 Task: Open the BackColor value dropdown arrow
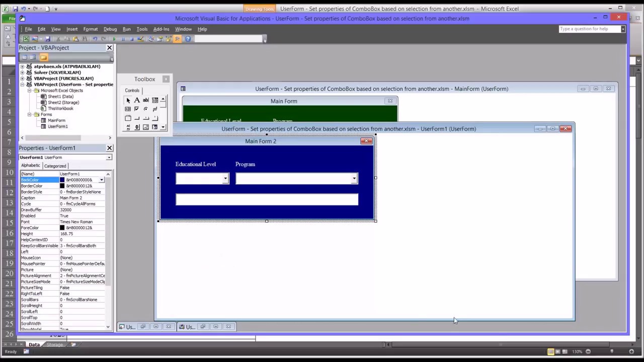pos(102,180)
